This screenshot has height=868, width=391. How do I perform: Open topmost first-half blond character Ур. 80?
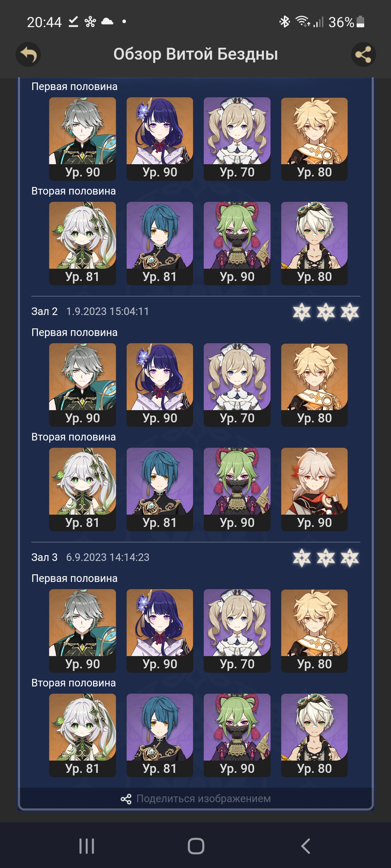pos(314,139)
